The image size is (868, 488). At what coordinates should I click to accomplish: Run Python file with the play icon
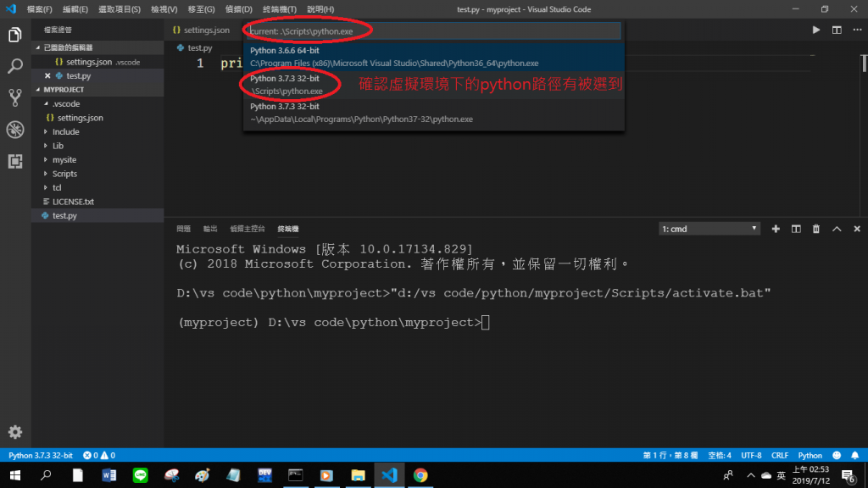tap(816, 30)
